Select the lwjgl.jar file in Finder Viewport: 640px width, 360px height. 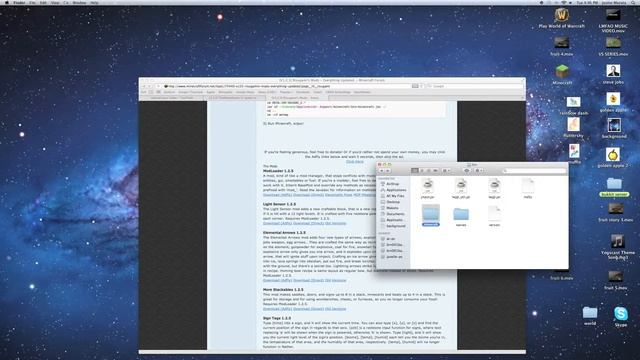click(494, 186)
